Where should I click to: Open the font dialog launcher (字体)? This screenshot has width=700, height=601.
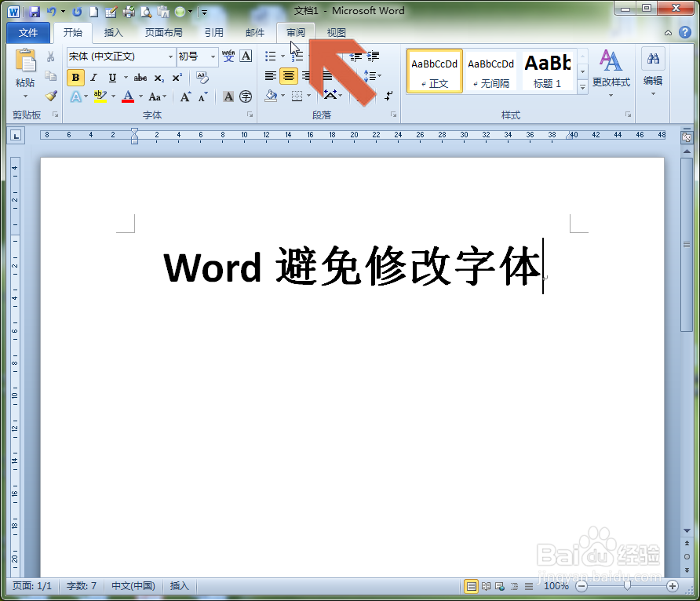click(x=250, y=115)
